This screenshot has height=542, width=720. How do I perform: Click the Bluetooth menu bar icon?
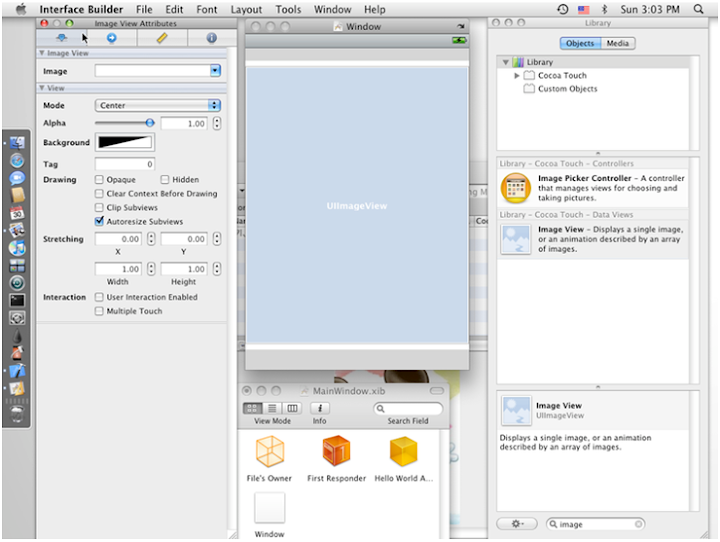click(604, 9)
